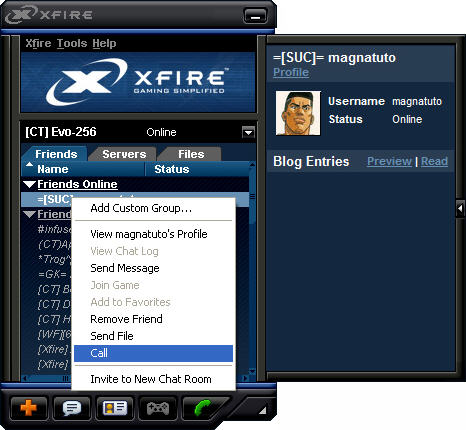The height and width of the screenshot is (430, 466).
Task: Switch to the Servers tab
Action: click(x=124, y=154)
